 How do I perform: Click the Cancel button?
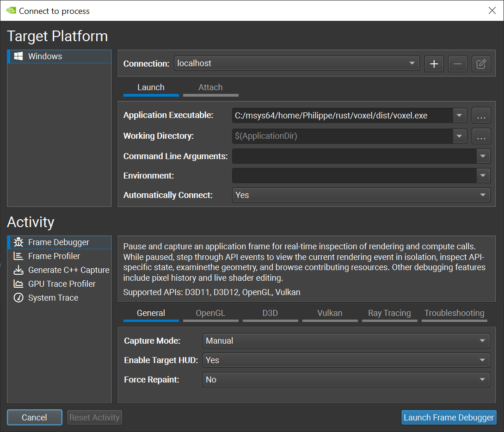[x=34, y=417]
